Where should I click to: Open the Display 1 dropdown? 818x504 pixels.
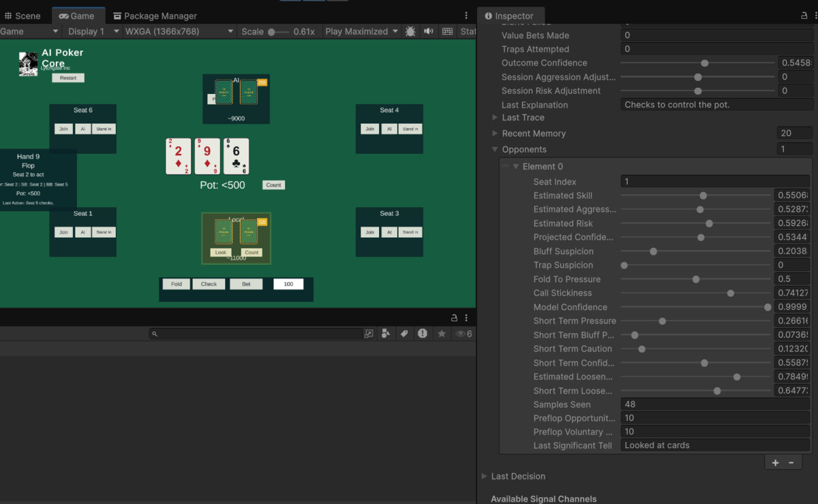(92, 31)
